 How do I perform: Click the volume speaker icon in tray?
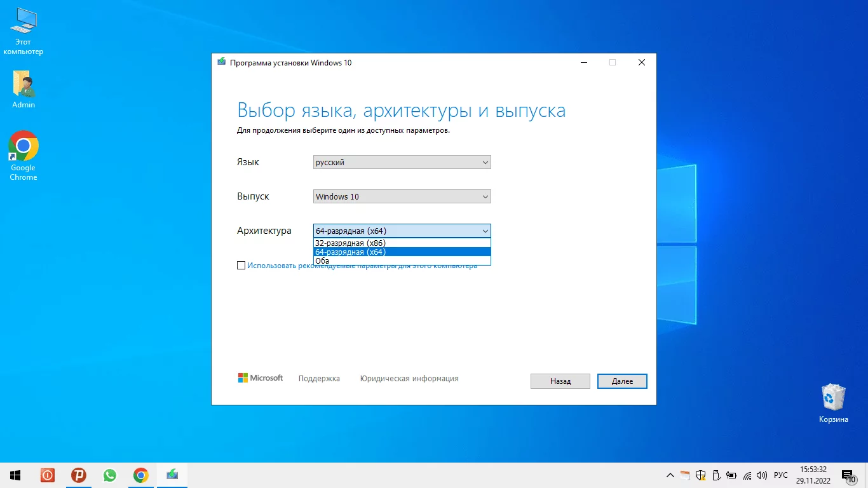[762, 475]
